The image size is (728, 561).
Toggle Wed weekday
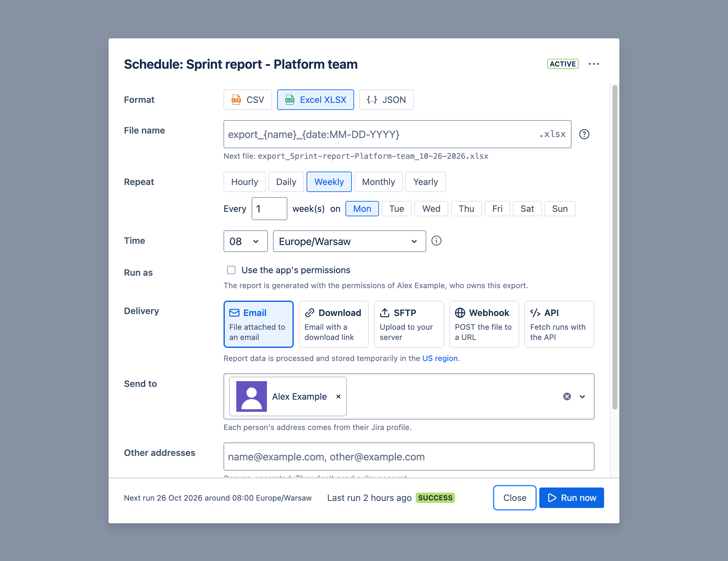[431, 209]
